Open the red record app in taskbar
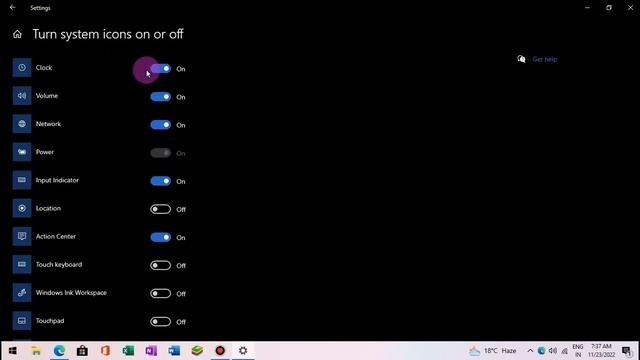 [x=220, y=351]
